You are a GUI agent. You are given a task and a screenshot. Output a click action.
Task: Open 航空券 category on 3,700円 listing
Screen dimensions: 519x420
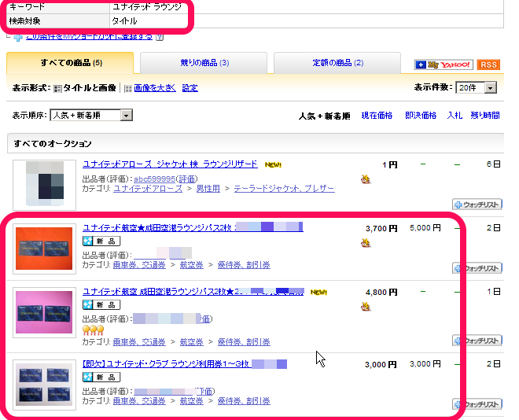[x=192, y=265]
